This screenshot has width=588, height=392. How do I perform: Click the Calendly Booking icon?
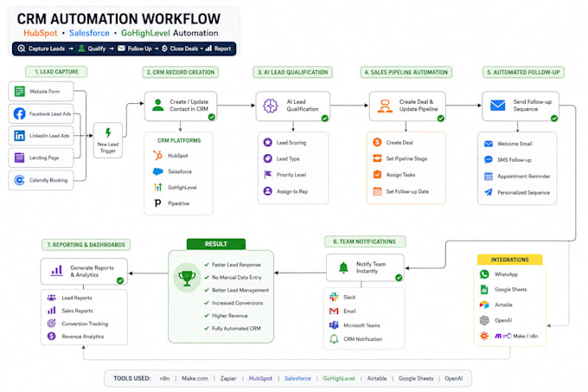20,180
